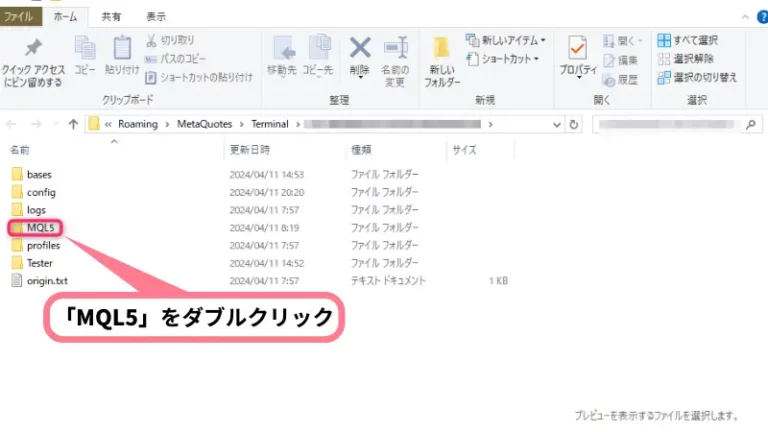The width and height of the screenshot is (768, 432).
Task: Select the origin.txt file
Action: click(x=47, y=282)
